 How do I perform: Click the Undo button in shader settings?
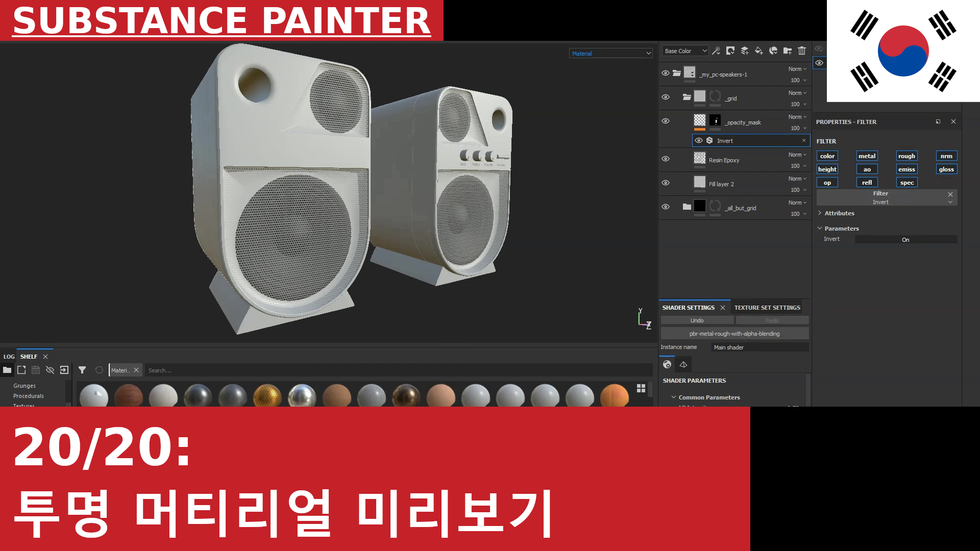click(697, 320)
